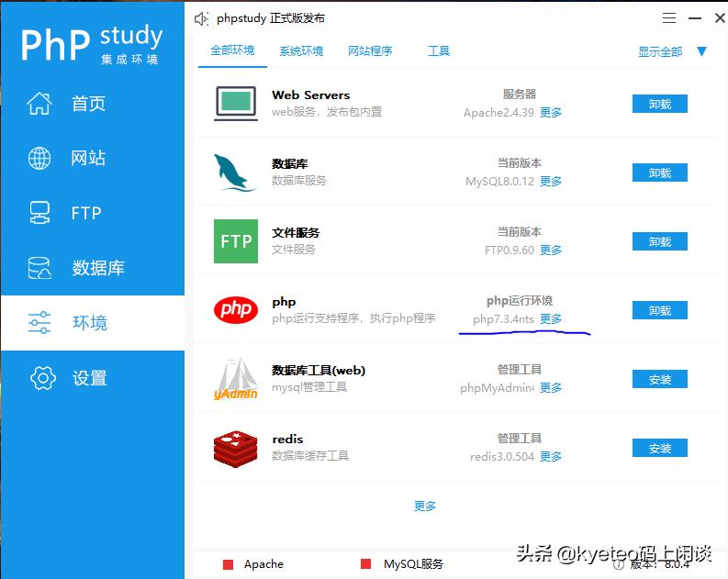
Task: Click the MySQL服务 status label
Action: click(x=413, y=564)
